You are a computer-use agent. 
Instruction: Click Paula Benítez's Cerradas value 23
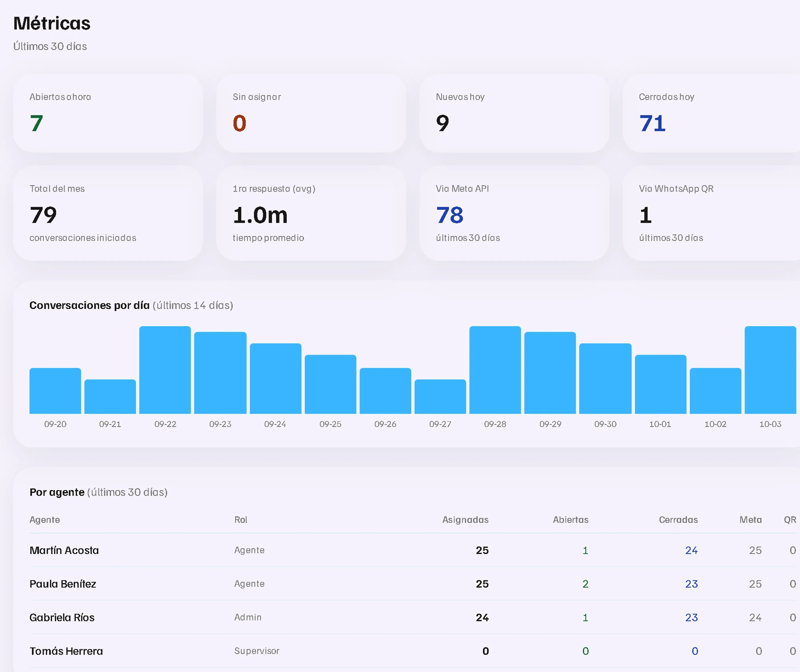[x=691, y=584]
